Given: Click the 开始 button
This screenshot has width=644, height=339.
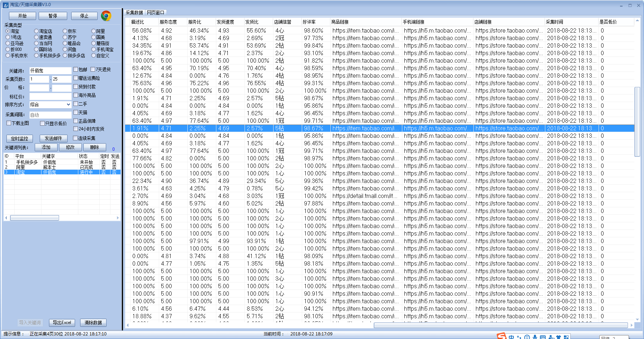Looking at the screenshot, I should click(x=23, y=16).
